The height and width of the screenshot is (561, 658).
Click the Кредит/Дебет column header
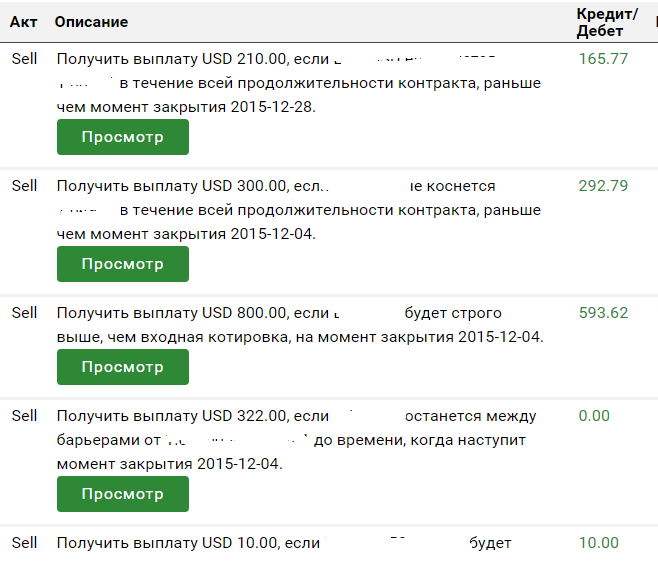tap(606, 22)
